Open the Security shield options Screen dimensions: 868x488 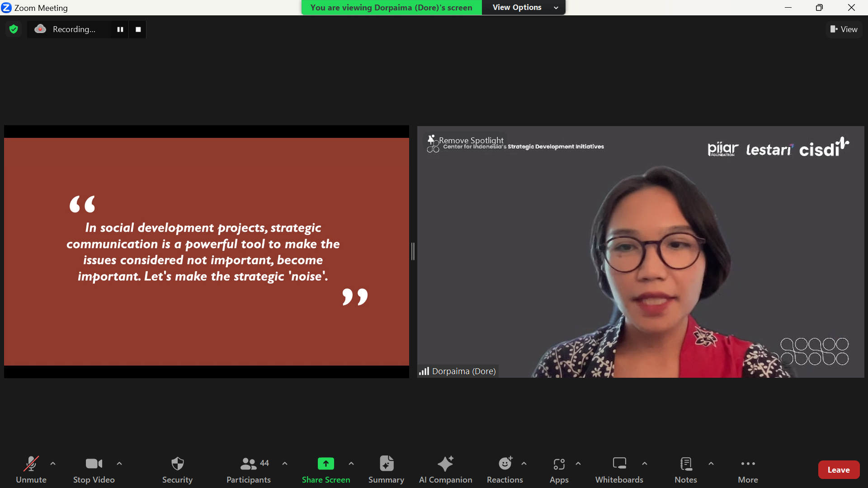click(x=177, y=469)
